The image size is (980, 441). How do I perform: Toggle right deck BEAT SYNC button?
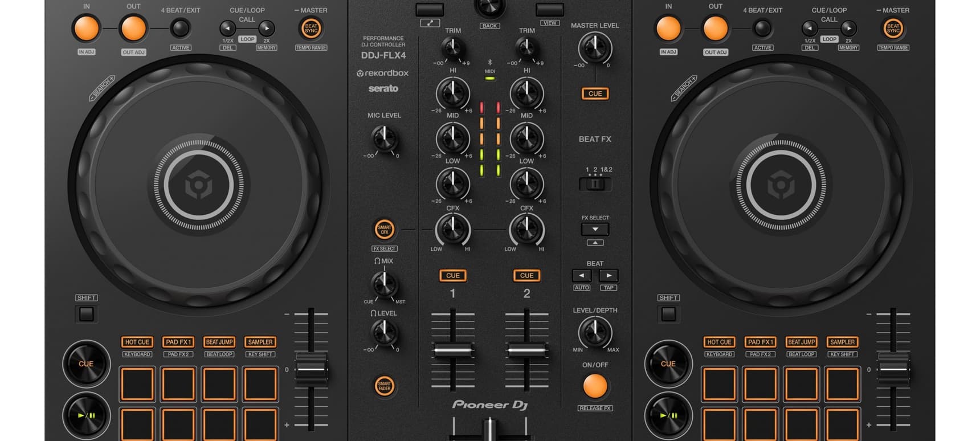coord(893,28)
